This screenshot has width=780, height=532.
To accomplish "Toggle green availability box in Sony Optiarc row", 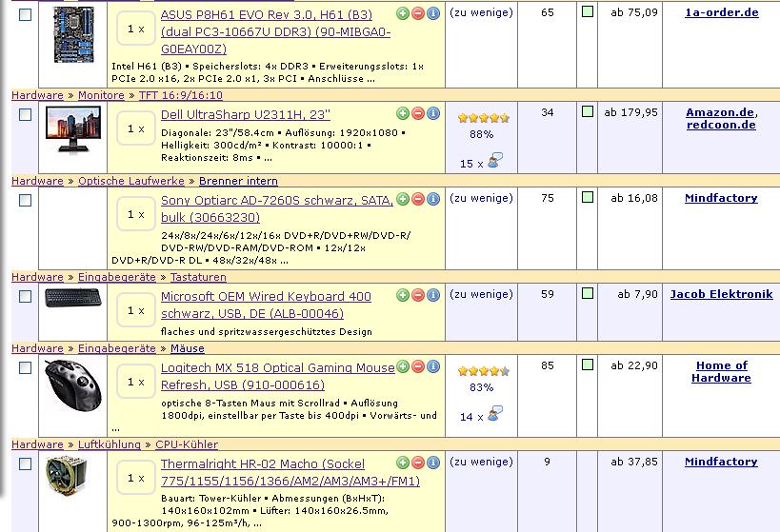I will (x=588, y=197).
